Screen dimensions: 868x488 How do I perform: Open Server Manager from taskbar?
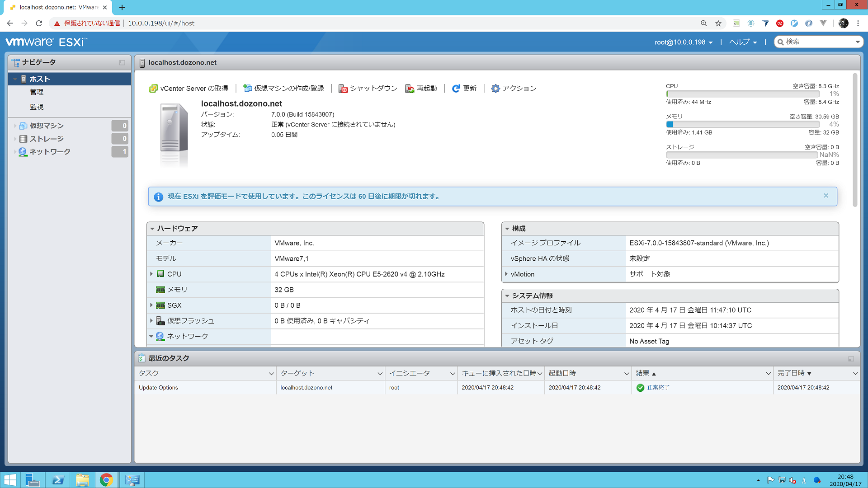click(x=33, y=480)
